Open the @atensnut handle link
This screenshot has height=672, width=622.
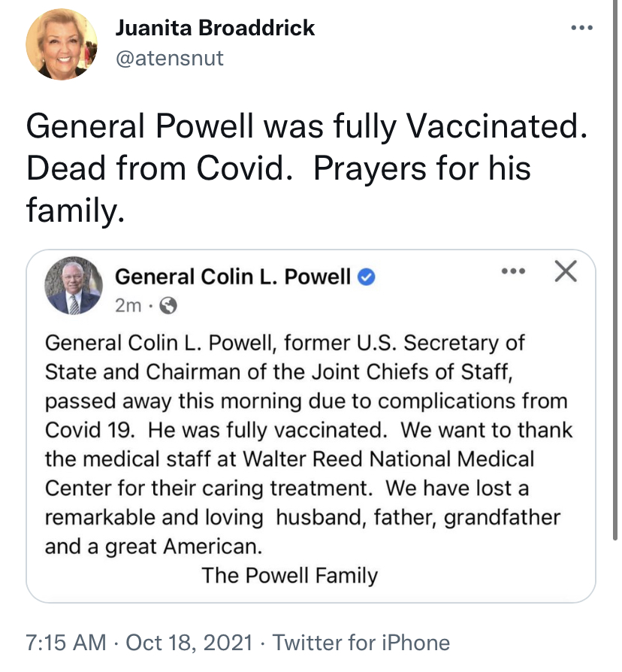point(170,58)
